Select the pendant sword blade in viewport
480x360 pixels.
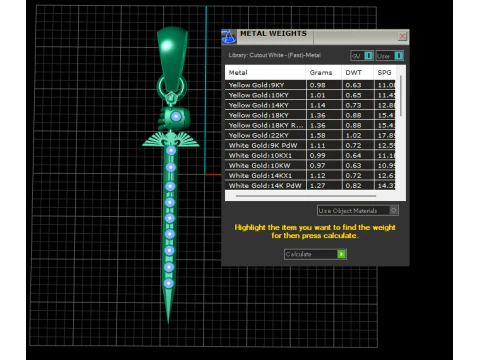pyautogui.click(x=170, y=233)
